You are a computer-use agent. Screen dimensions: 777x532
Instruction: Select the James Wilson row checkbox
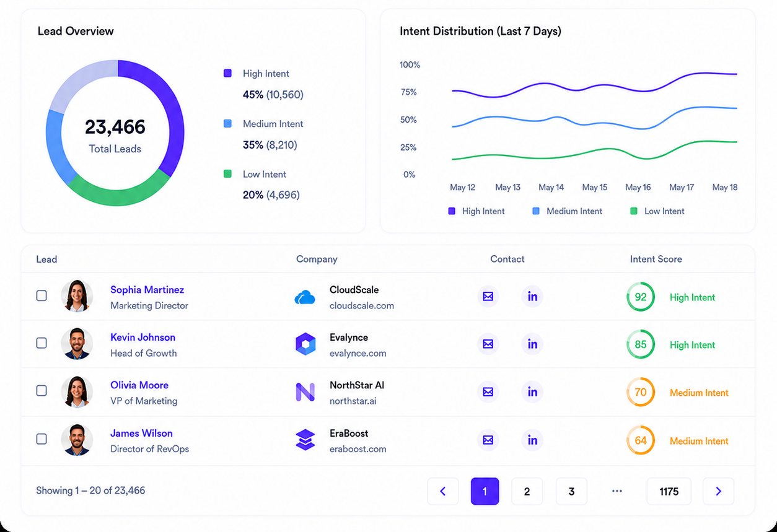pyautogui.click(x=42, y=439)
